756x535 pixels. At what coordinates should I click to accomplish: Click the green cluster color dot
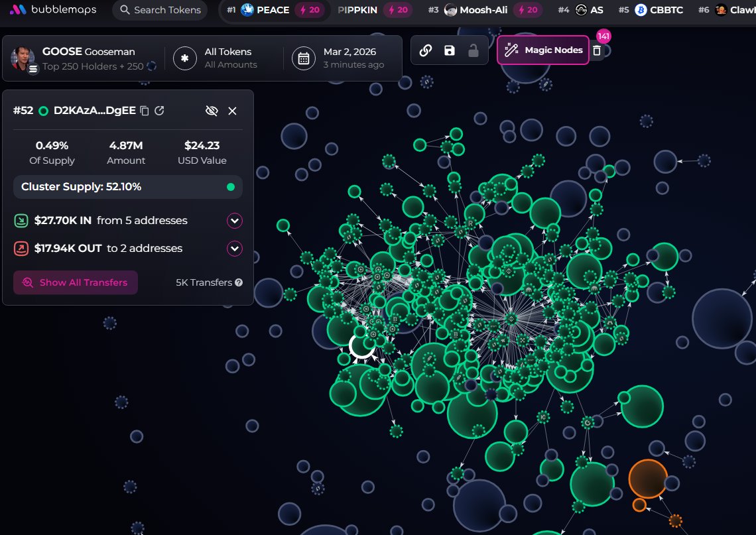click(x=231, y=187)
